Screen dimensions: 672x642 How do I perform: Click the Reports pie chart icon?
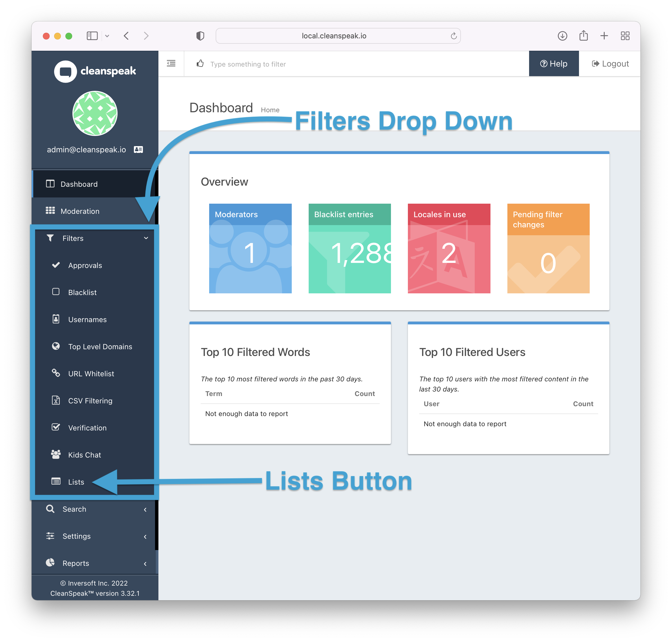click(50, 563)
